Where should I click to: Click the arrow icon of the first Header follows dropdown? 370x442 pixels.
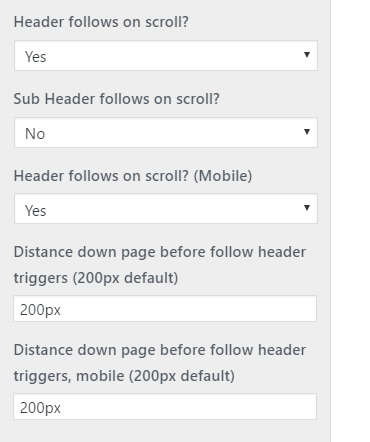[x=307, y=55]
